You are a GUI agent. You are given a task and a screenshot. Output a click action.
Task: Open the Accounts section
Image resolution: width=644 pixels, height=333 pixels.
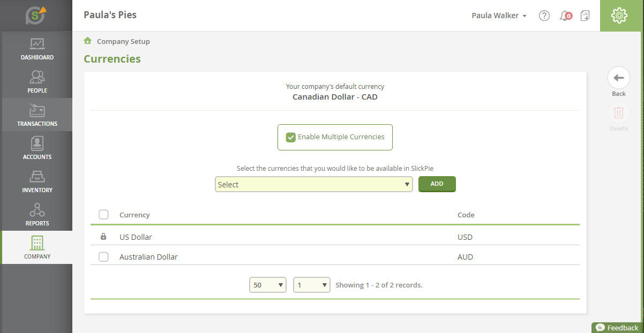[x=37, y=148]
